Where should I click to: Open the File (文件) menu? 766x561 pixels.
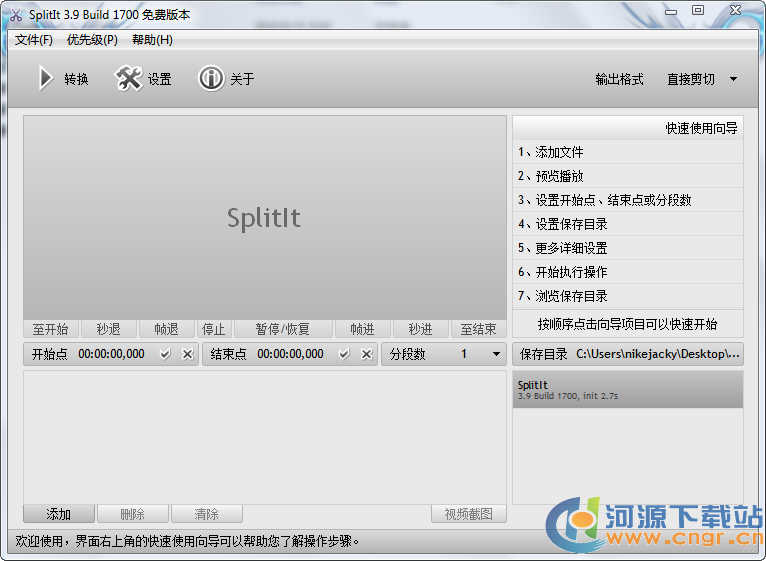coord(33,40)
